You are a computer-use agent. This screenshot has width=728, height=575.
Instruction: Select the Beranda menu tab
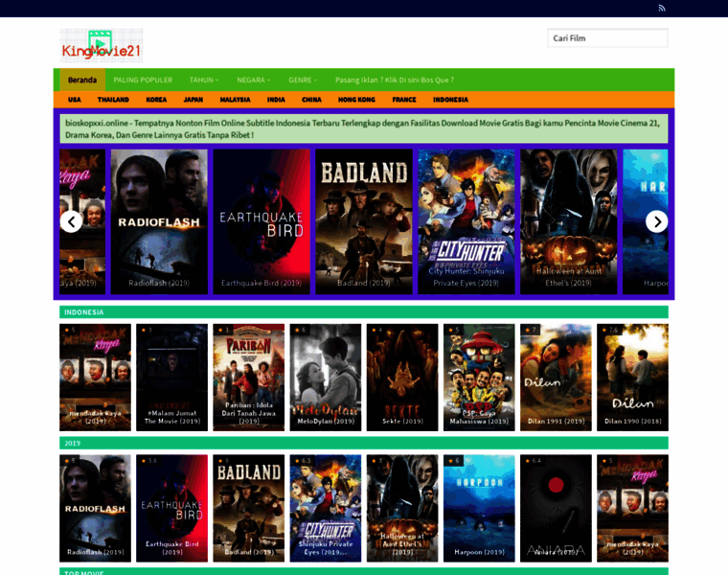[82, 80]
